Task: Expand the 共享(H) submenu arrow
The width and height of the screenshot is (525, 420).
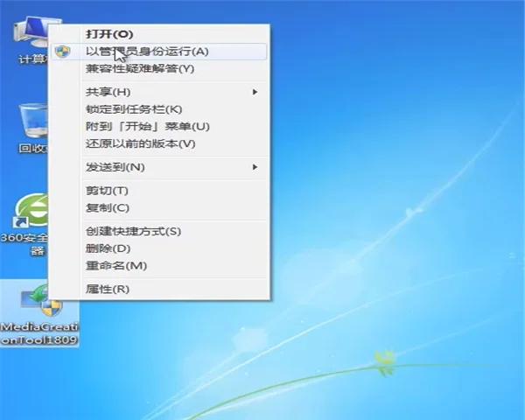Action: tap(255, 92)
